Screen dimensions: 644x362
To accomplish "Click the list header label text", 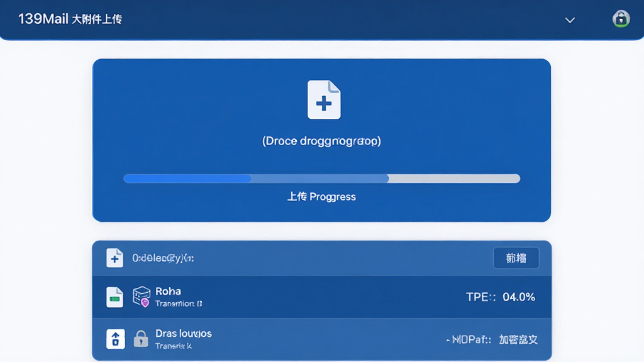I will pos(163,258).
